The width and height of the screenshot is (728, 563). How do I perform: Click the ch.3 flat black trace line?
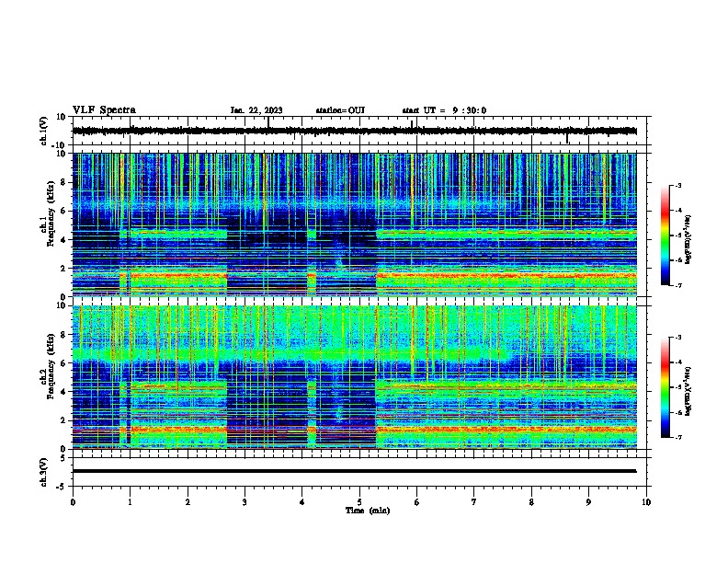click(354, 471)
